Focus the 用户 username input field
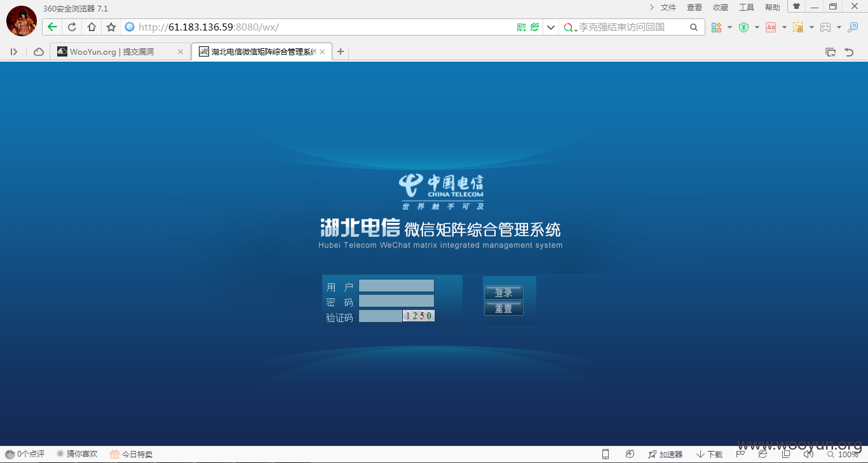This screenshot has height=463, width=868. pyautogui.click(x=397, y=286)
